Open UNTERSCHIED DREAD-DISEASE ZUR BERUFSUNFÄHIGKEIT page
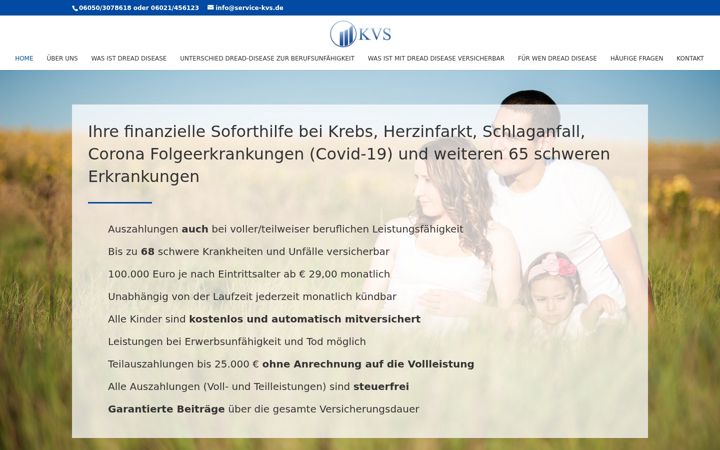The height and width of the screenshot is (450, 720). coord(267,58)
